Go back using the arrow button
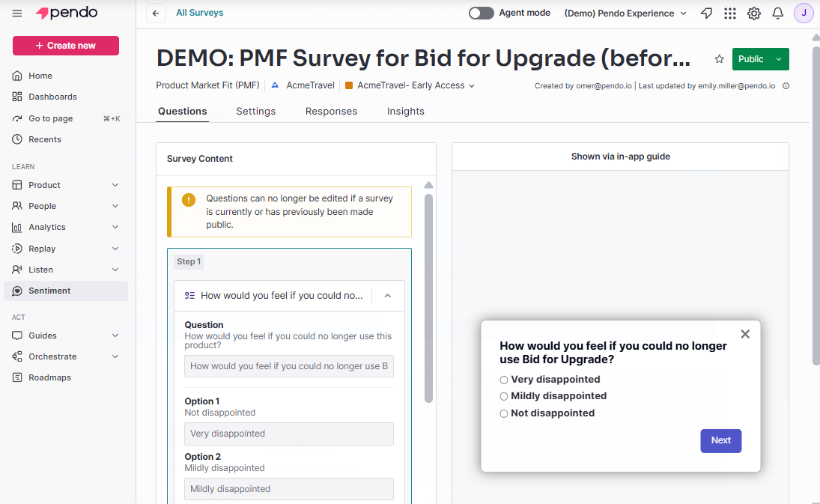Image resolution: width=820 pixels, height=504 pixels. point(156,13)
